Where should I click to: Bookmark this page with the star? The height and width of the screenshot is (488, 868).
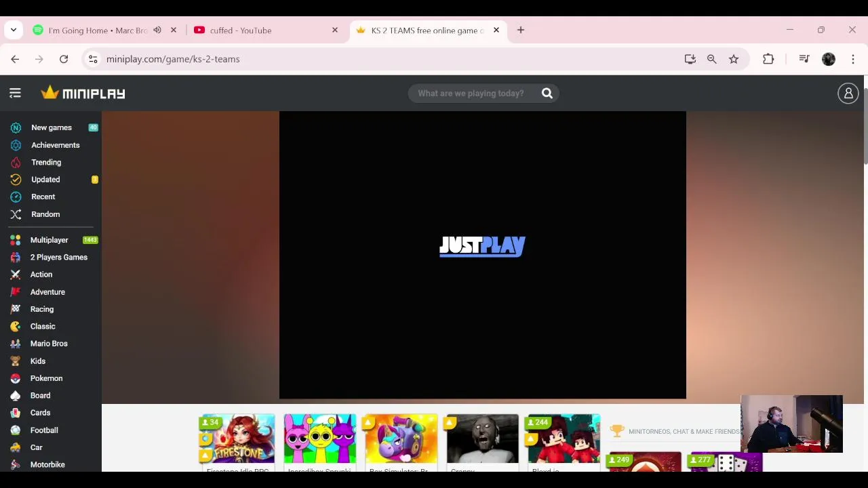[734, 59]
